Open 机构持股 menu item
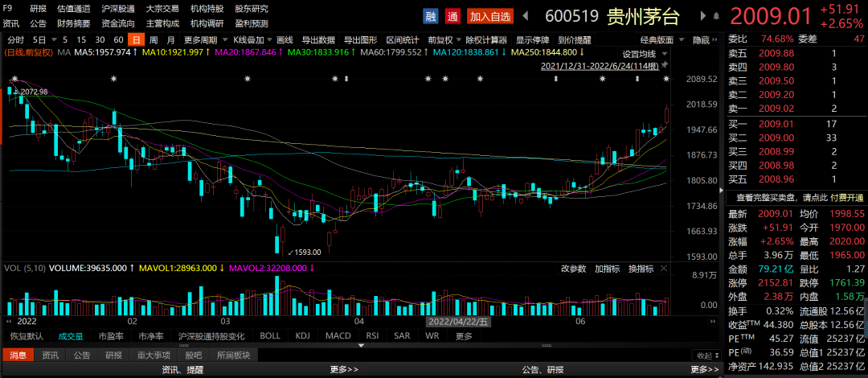Image resolution: width=868 pixels, height=378 pixels. coord(207,8)
